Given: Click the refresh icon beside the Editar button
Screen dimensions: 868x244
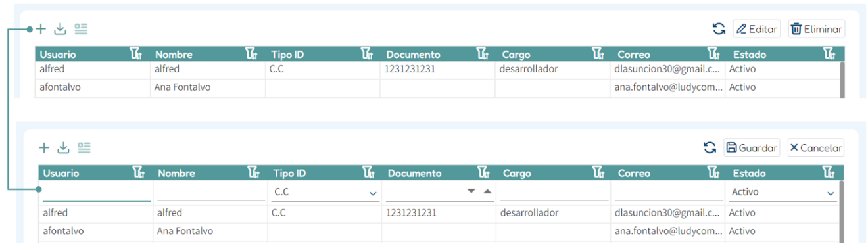Looking at the screenshot, I should [719, 29].
